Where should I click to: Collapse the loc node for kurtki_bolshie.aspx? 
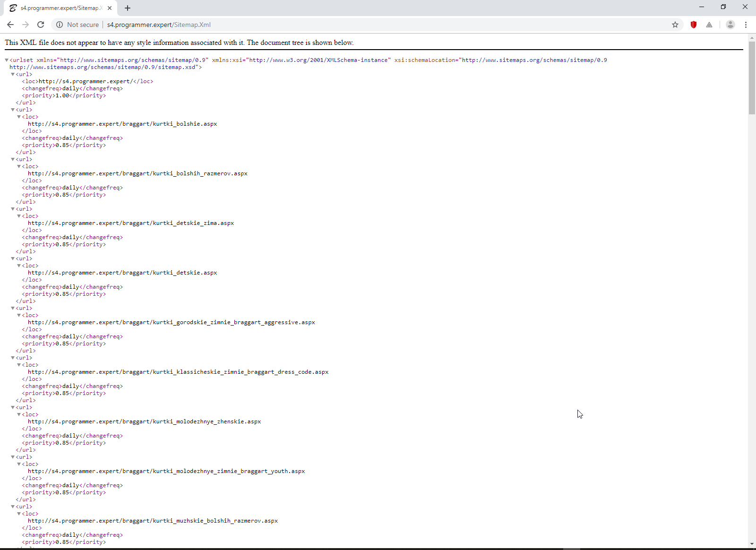click(x=19, y=117)
